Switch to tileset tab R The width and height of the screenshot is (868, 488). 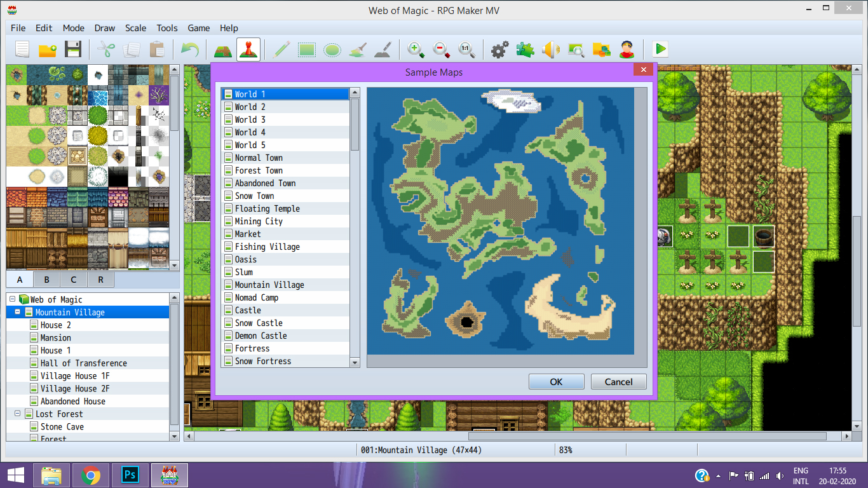point(100,280)
